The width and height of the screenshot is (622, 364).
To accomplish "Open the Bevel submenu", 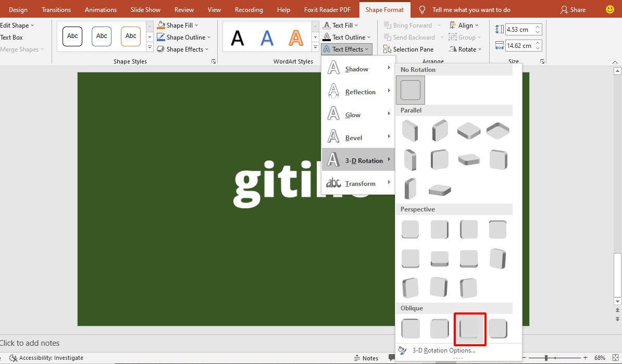I will coord(358,137).
